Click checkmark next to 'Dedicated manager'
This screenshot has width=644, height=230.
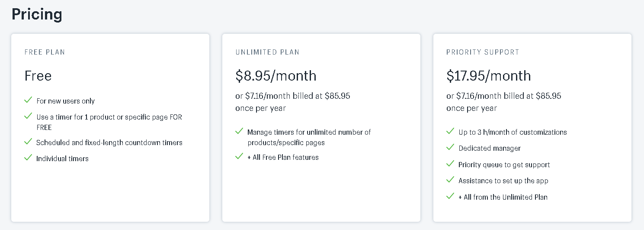[450, 147]
